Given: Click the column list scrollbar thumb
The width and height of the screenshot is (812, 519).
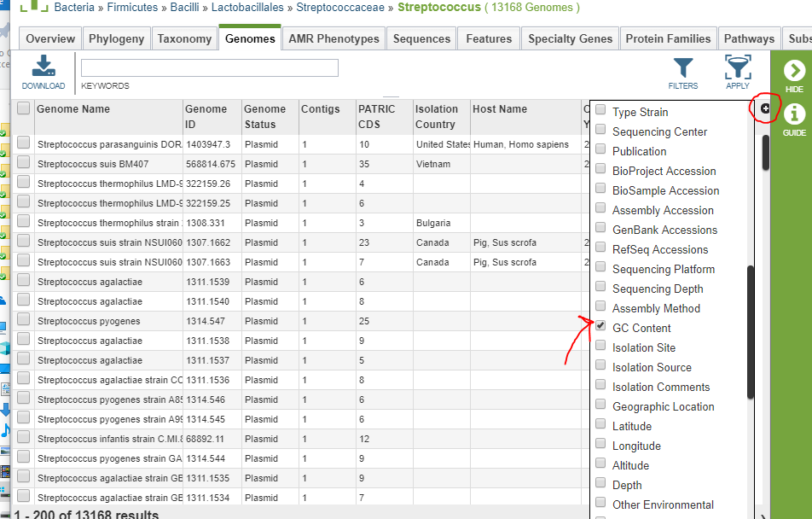Looking at the screenshot, I should pyautogui.click(x=751, y=332).
